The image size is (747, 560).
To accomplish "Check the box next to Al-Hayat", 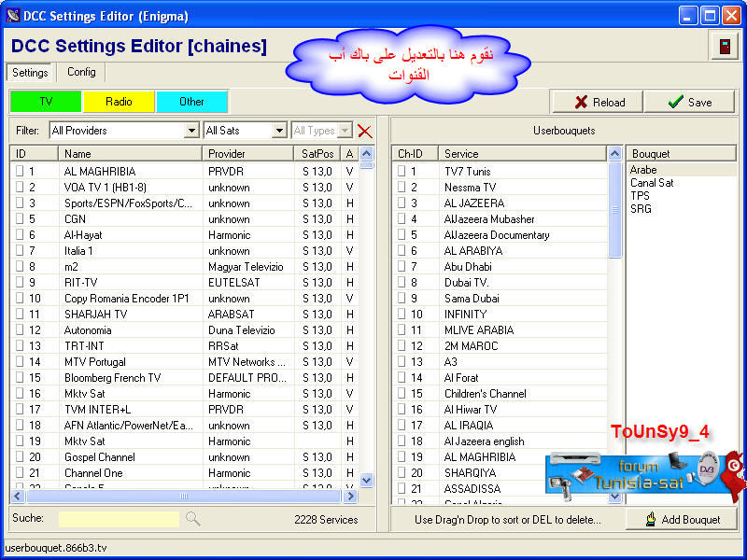I will point(20,234).
